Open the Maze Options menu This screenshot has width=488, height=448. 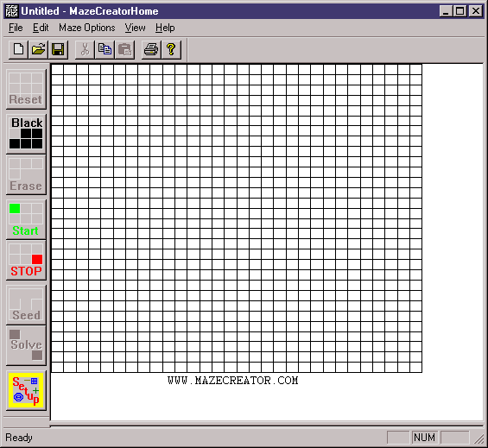87,28
